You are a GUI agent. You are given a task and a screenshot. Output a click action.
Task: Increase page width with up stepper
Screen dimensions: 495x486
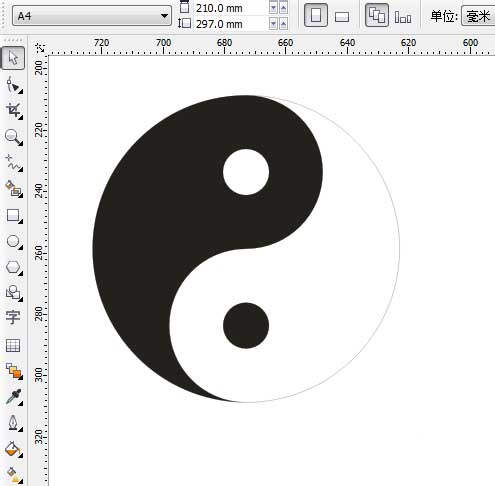(x=284, y=8)
